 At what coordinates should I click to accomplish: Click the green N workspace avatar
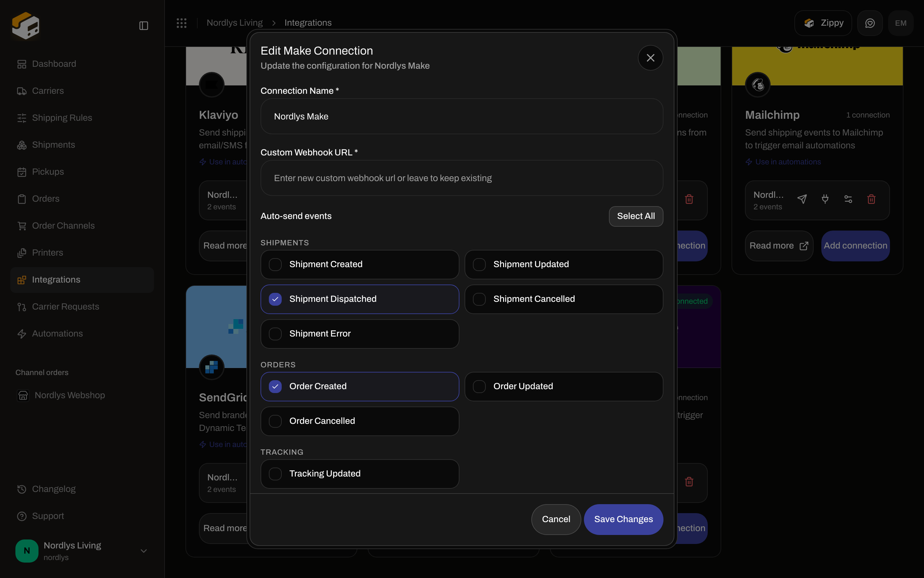click(27, 550)
